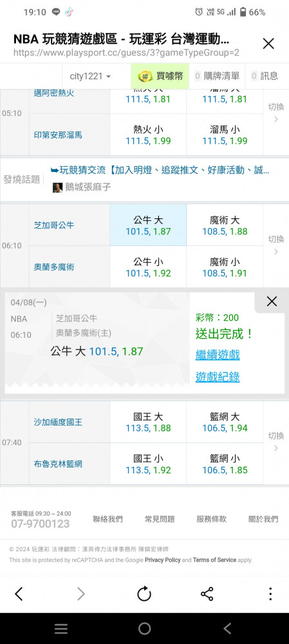
Task: Reload the page with the refresh icon
Action: click(144, 594)
